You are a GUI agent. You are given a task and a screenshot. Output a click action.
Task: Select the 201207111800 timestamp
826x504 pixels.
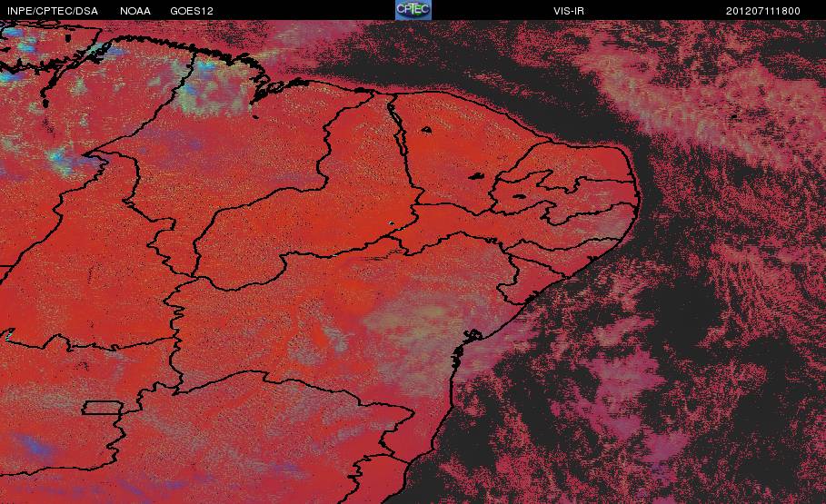pos(763,11)
